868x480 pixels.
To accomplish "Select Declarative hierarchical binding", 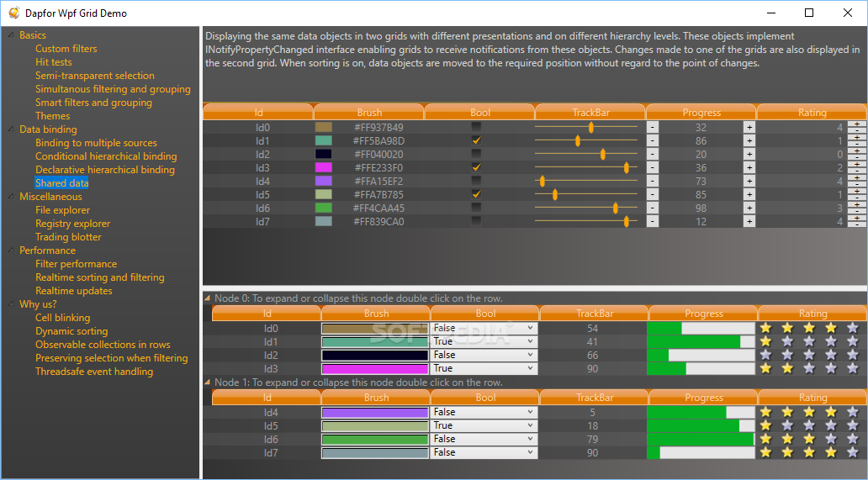I will (104, 170).
